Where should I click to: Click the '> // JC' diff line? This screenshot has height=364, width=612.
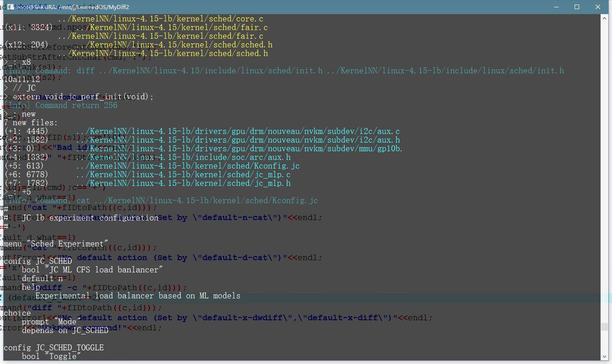pyautogui.click(x=20, y=88)
